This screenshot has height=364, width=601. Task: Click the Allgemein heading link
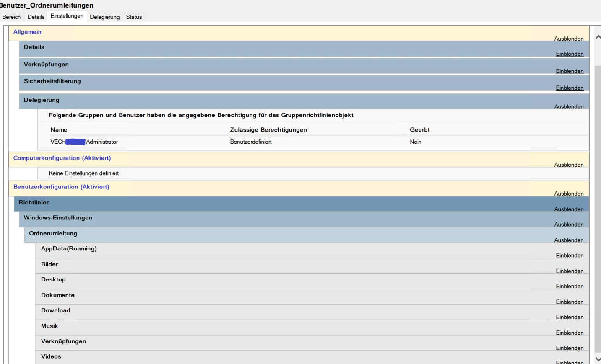tap(27, 32)
